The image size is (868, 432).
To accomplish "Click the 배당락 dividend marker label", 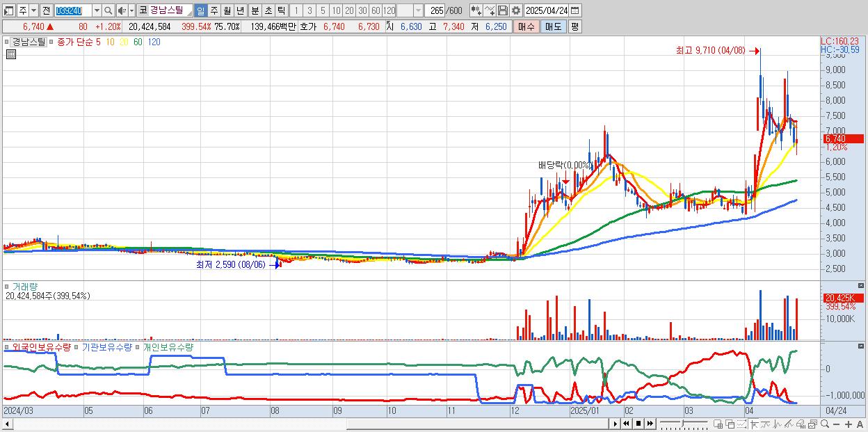I will pos(564,165).
